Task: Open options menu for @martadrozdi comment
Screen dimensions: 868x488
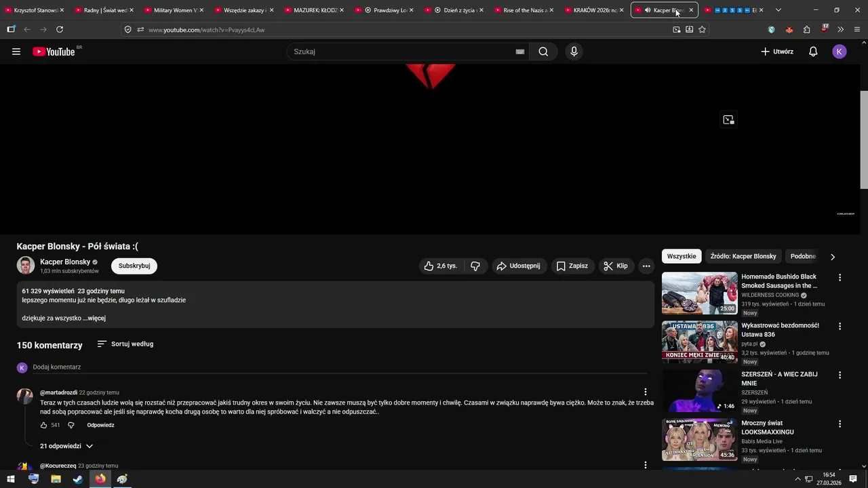Action: 646,392
